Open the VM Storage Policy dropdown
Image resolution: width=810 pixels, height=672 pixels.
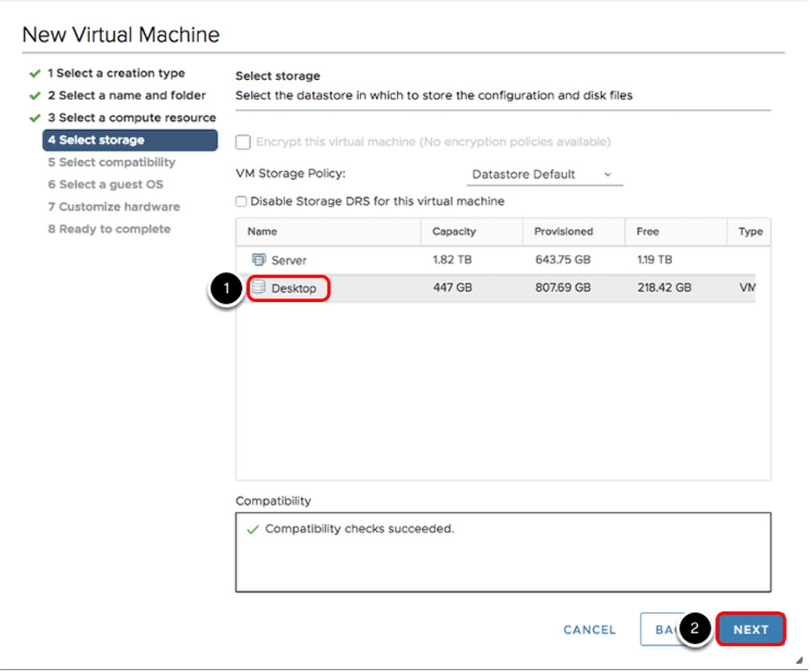coord(543,174)
